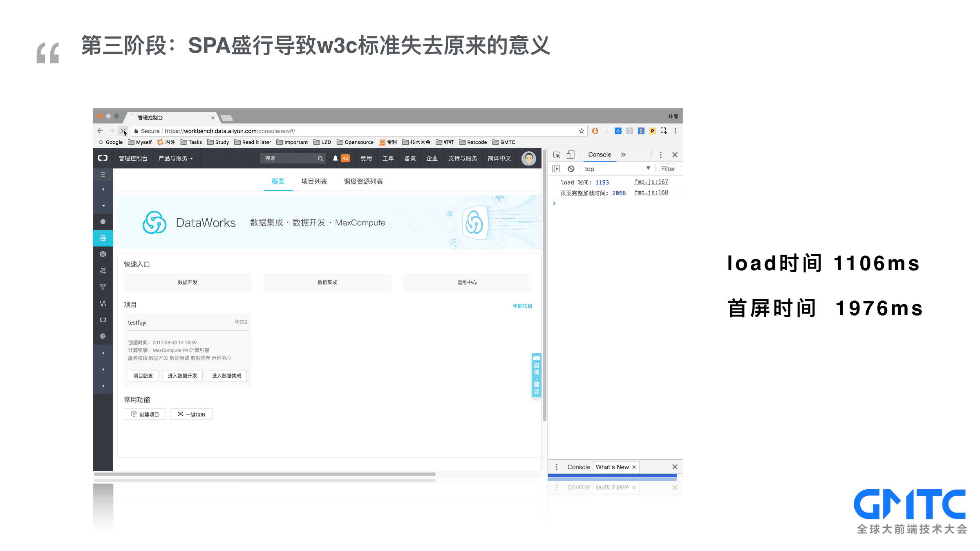Stop page loading with the X button
The image size is (980, 551).
(x=123, y=131)
